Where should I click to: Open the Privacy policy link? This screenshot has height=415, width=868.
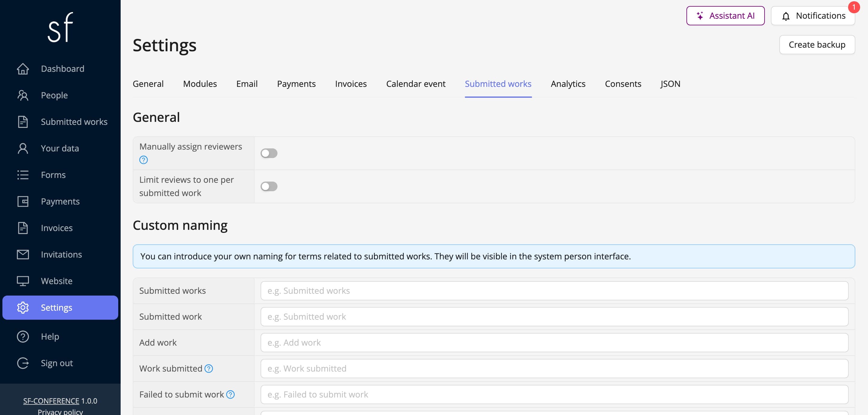coord(60,412)
